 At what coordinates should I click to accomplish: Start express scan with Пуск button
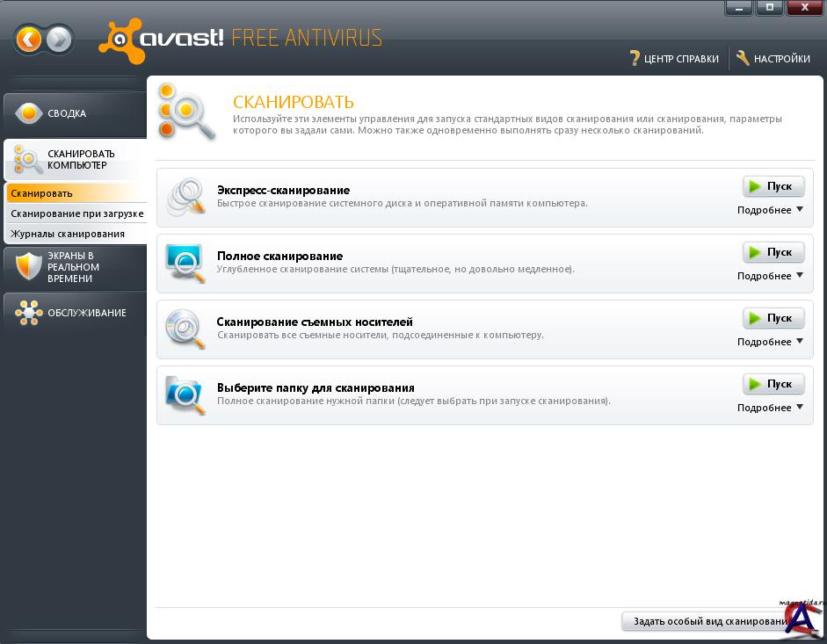click(773, 186)
